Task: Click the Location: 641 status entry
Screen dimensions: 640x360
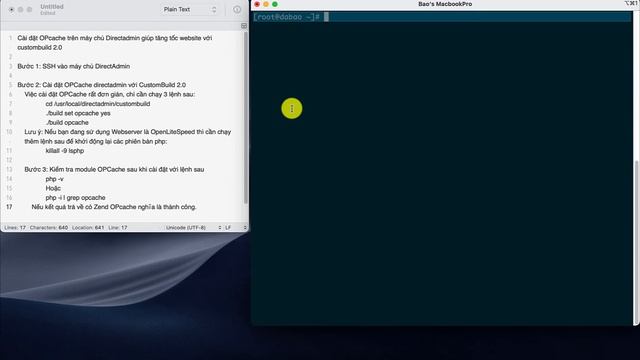Action: point(88,227)
